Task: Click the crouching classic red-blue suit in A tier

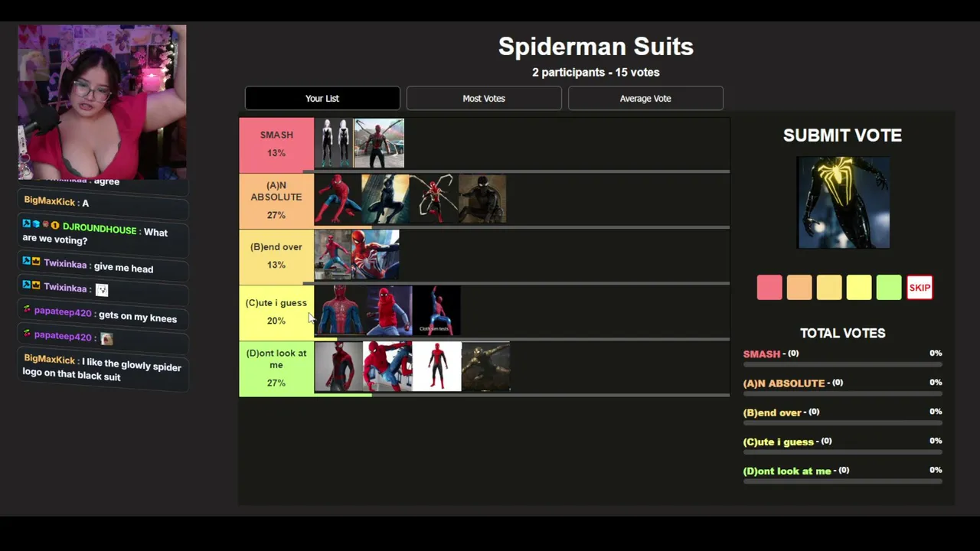Action: tap(338, 199)
